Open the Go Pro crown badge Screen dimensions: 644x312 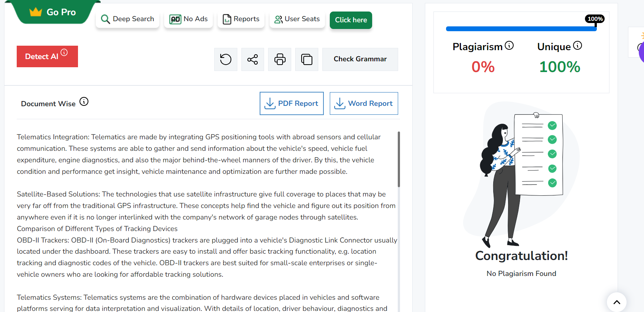tap(53, 12)
